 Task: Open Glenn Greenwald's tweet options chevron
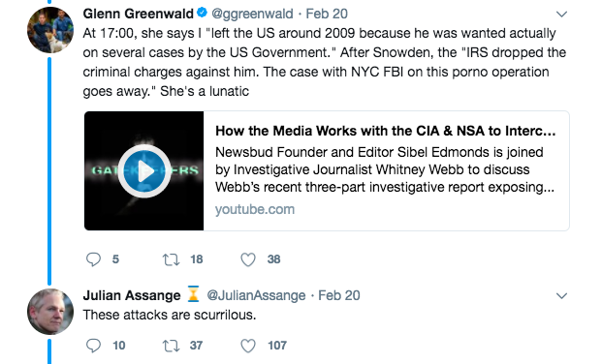[561, 15]
